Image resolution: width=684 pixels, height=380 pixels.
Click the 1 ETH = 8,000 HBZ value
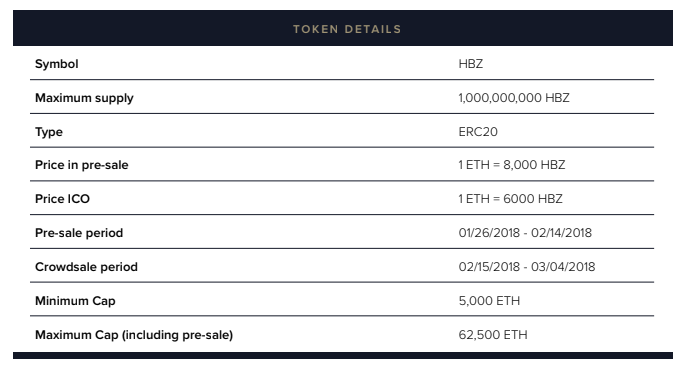(x=512, y=165)
